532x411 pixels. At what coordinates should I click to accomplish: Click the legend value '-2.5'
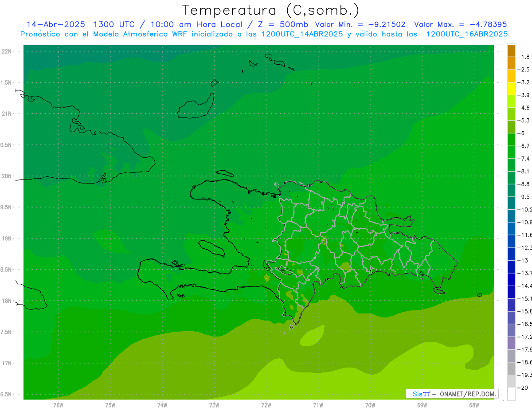524,70
